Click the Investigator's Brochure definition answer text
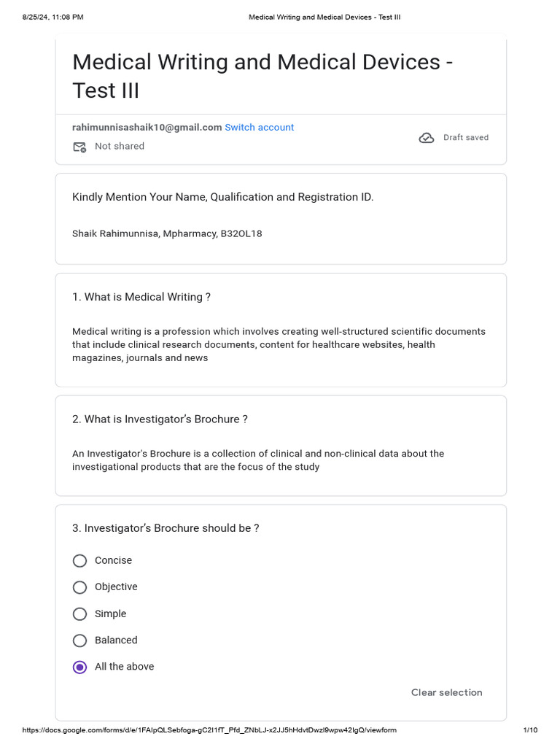Image resolution: width=560 pixels, height=747 pixels. (258, 460)
